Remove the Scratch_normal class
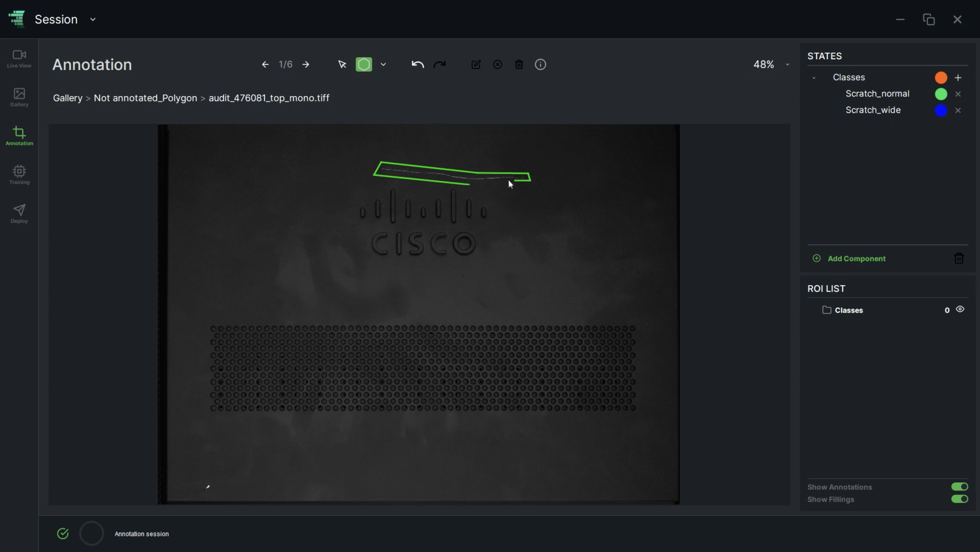The width and height of the screenshot is (980, 552). [x=958, y=94]
